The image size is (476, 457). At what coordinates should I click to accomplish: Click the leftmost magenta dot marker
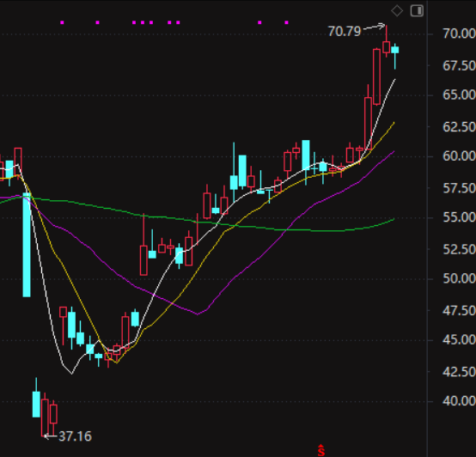(x=62, y=22)
